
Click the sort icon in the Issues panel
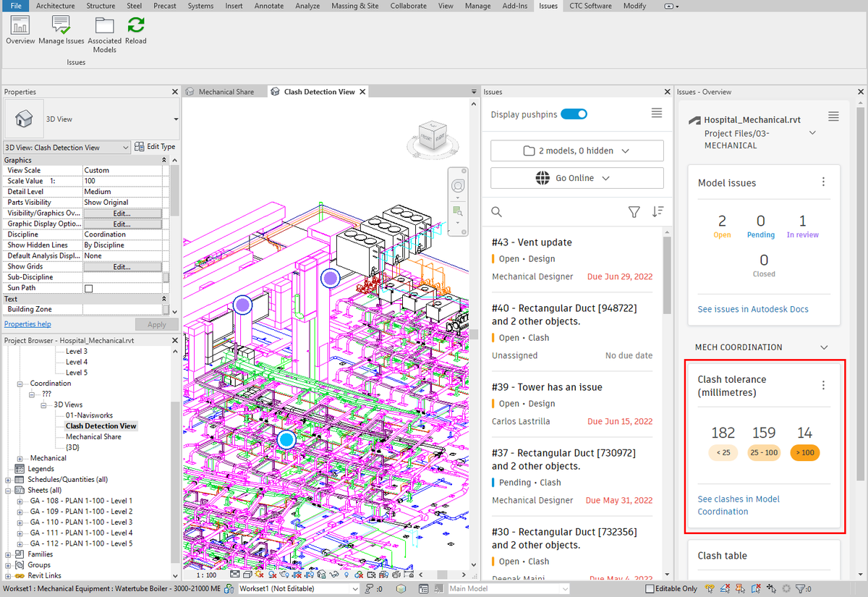[x=658, y=211]
